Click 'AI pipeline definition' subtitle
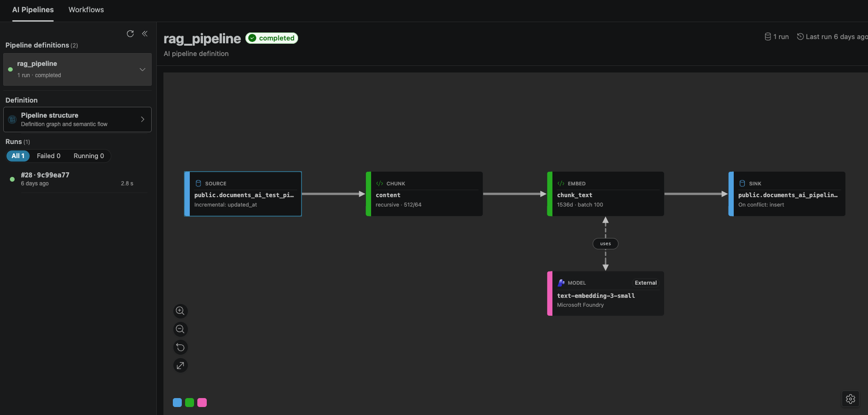Image resolution: width=868 pixels, height=415 pixels. click(196, 54)
